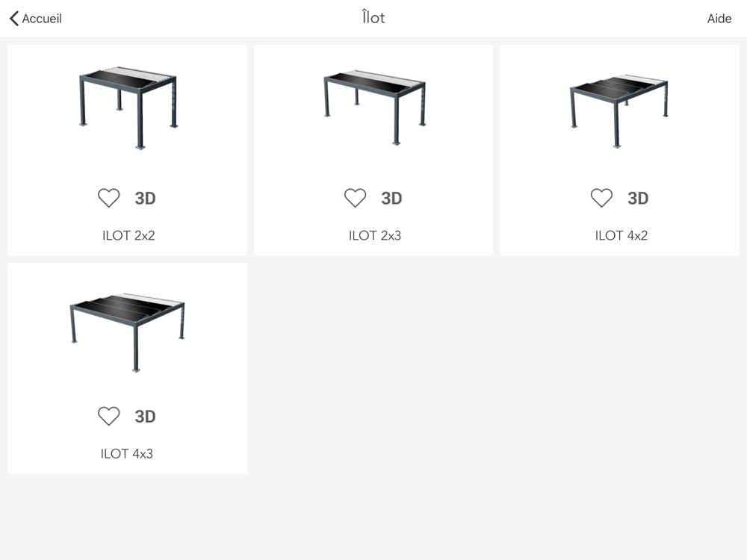Click the ILOT 2x2 label
This screenshot has height=560, width=747.
pyautogui.click(x=128, y=235)
